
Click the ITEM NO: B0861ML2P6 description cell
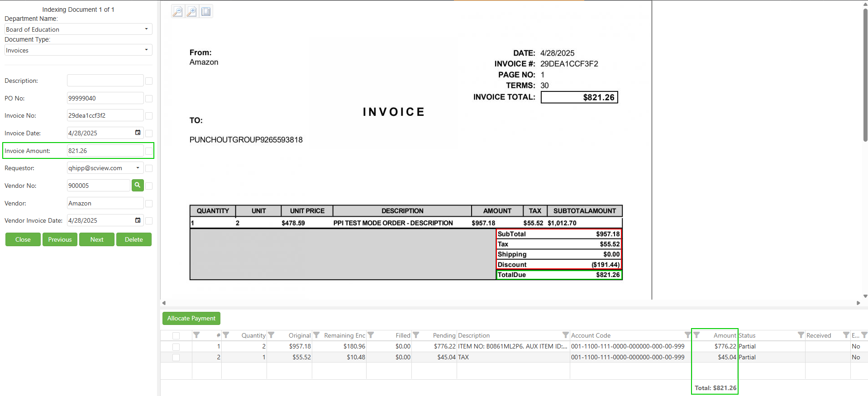513,346
